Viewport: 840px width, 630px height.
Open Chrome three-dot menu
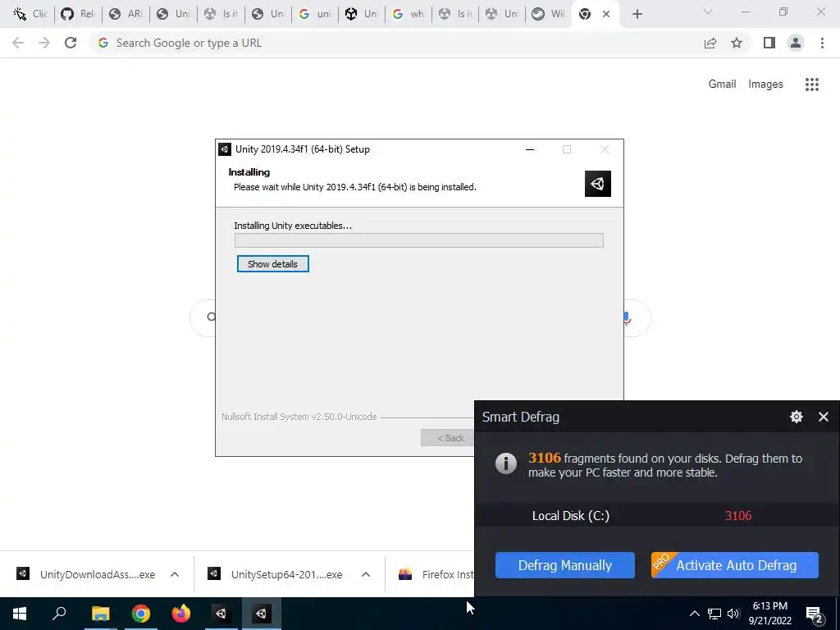pyautogui.click(x=822, y=43)
